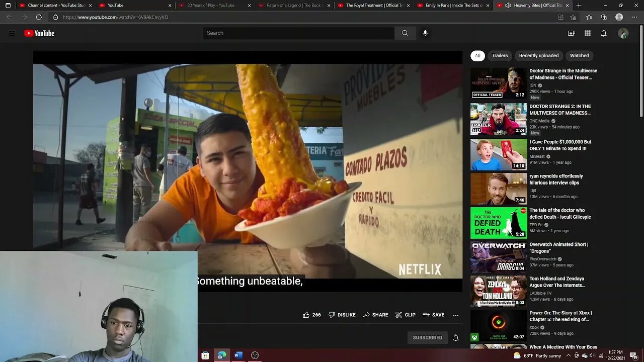SAVE the video to a playlist

click(x=434, y=315)
